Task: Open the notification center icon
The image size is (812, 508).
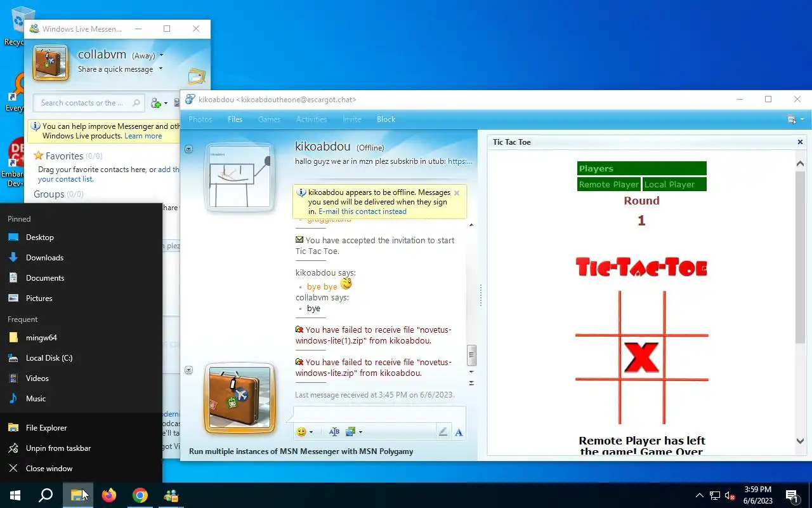Action: pyautogui.click(x=792, y=496)
